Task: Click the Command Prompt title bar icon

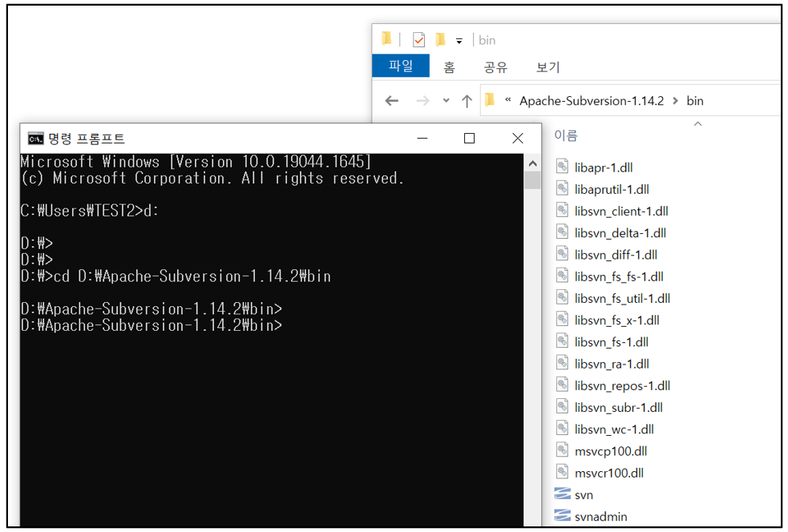Action: tap(36, 138)
